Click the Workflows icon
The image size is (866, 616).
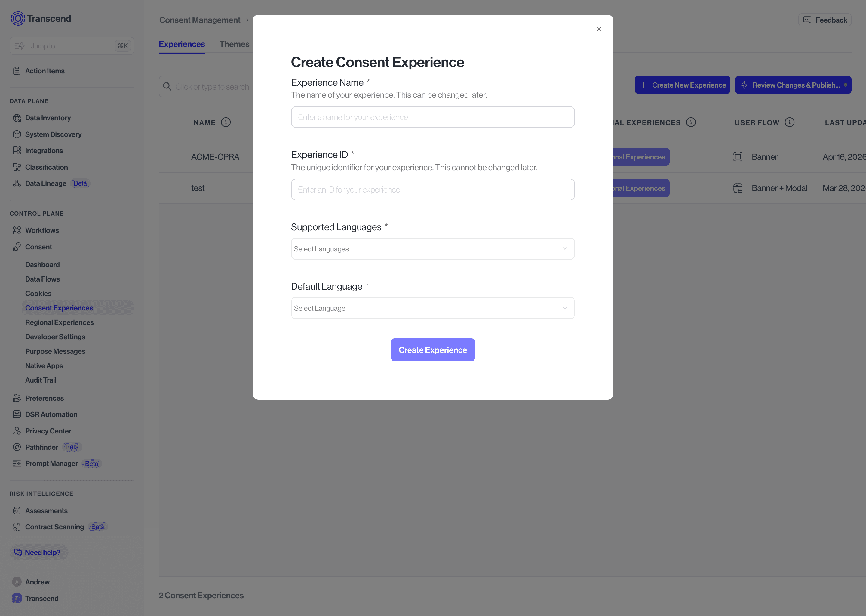click(17, 230)
